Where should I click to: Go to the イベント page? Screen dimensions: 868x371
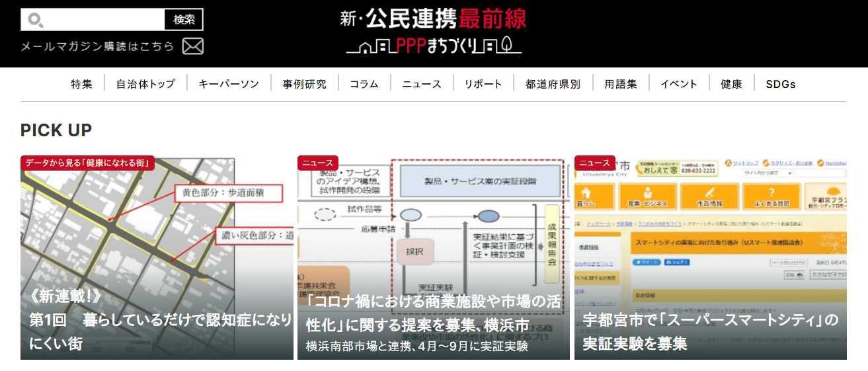click(678, 84)
